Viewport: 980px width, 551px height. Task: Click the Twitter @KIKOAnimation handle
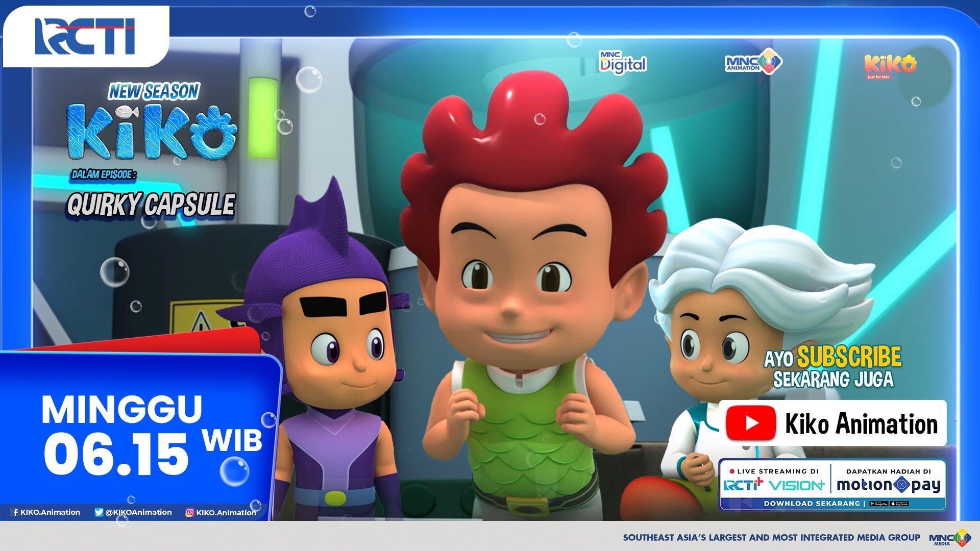tap(133, 512)
